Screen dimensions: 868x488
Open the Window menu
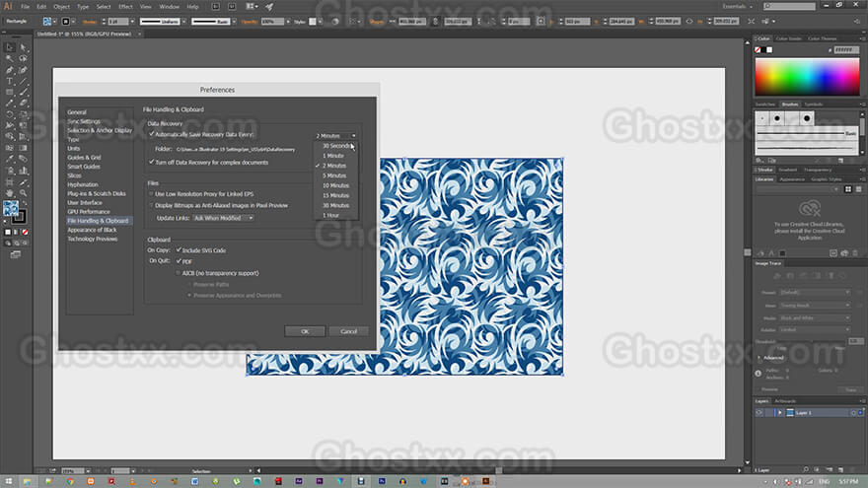point(169,7)
